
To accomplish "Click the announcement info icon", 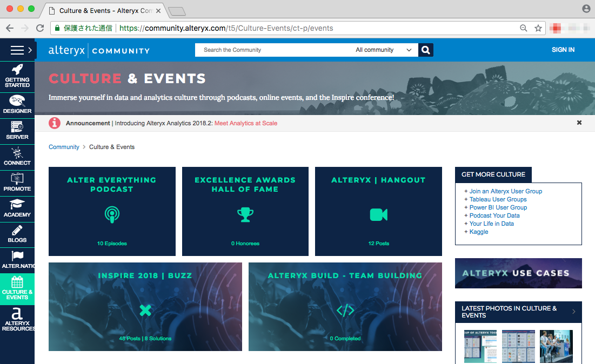I will (55, 123).
